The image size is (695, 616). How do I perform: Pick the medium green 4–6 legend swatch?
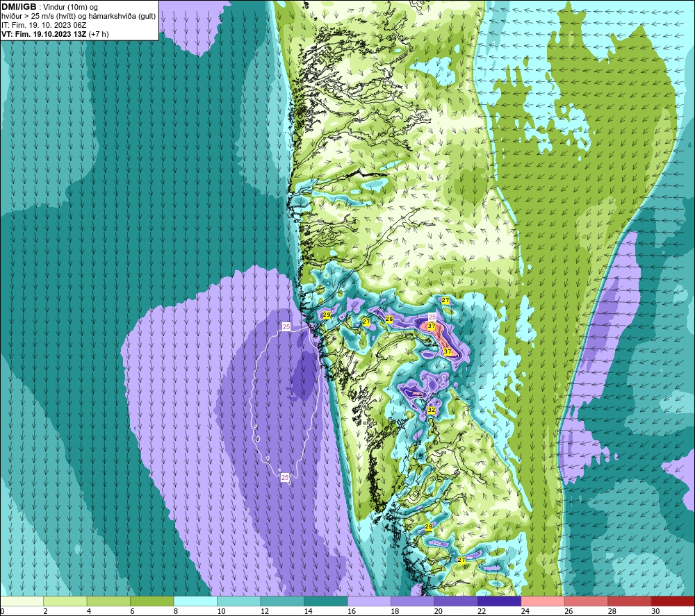(108, 601)
